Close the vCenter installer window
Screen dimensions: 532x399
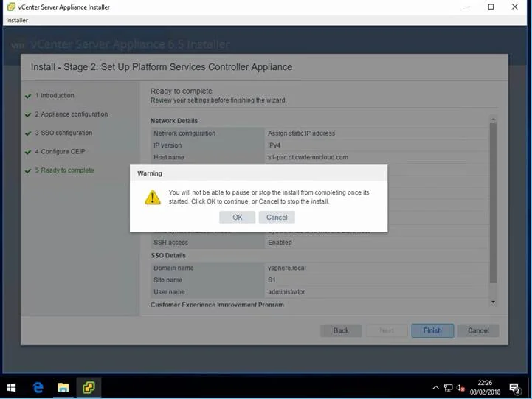click(x=515, y=7)
